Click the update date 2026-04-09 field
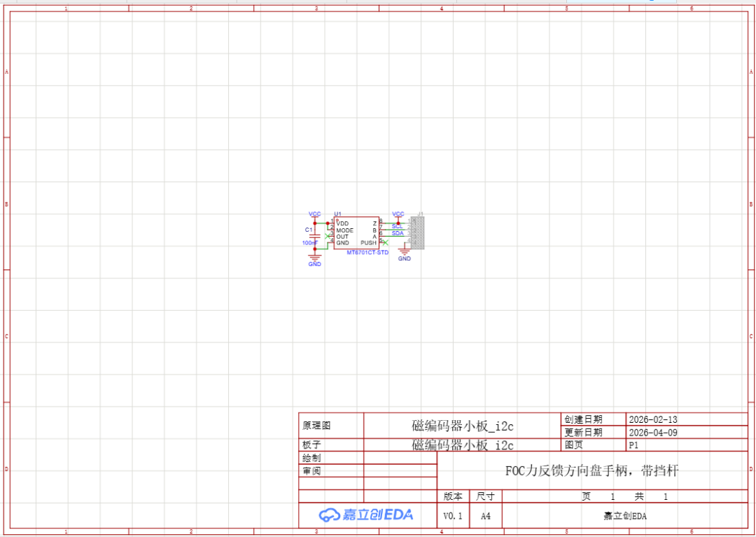This screenshot has height=537, width=756. click(x=654, y=432)
